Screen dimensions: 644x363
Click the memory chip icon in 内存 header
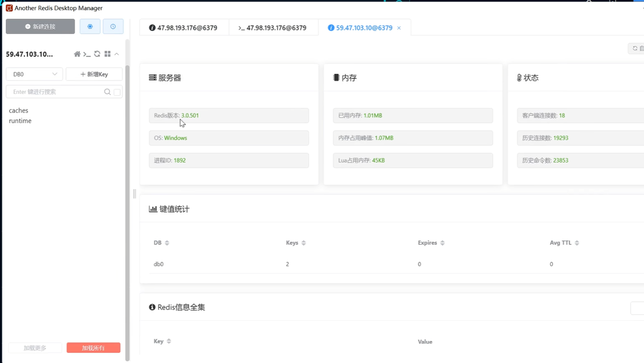pyautogui.click(x=336, y=78)
